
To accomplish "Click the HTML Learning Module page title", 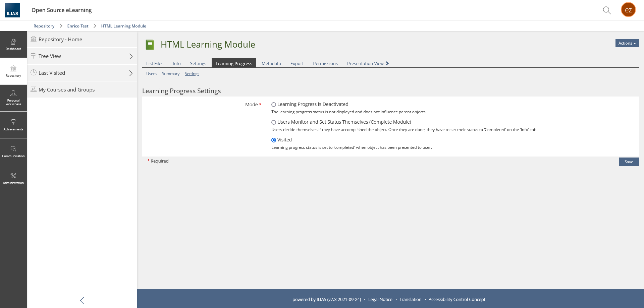I will point(208,44).
